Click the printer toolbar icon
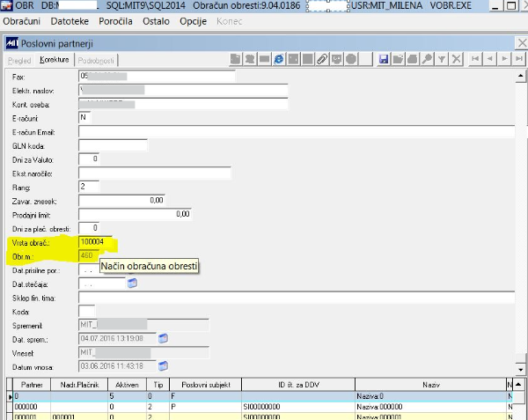 click(413, 59)
